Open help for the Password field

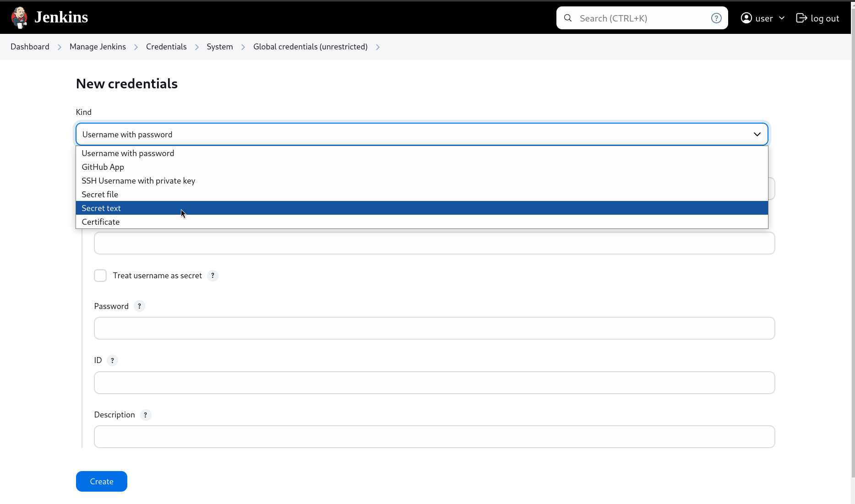coord(139,306)
